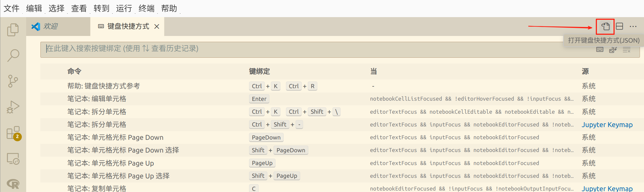Click the first Jupyter Keymap source link
The image size is (644, 192).
coord(607,125)
